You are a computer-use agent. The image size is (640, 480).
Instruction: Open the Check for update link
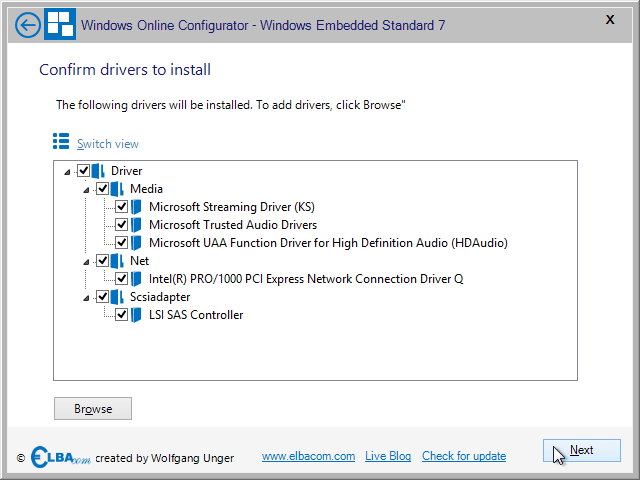(x=464, y=456)
